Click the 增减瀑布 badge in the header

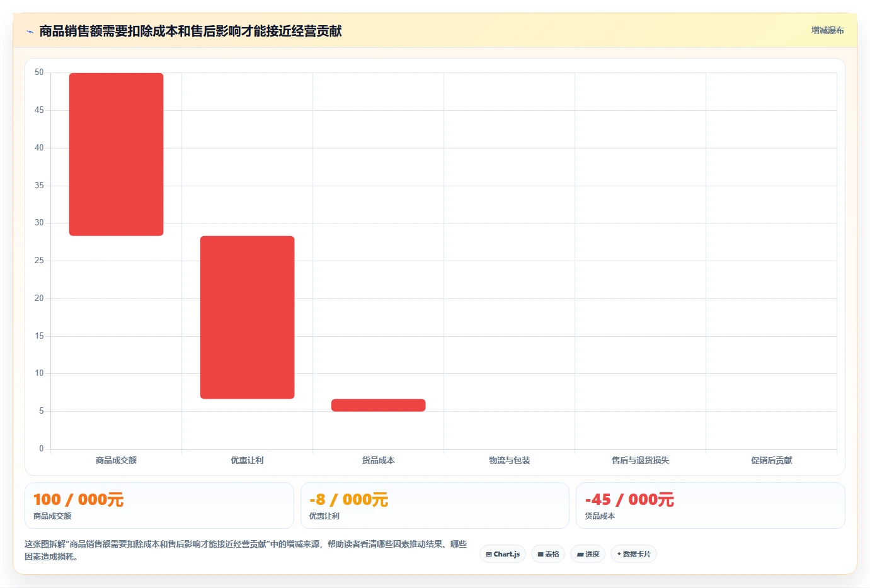pos(827,30)
